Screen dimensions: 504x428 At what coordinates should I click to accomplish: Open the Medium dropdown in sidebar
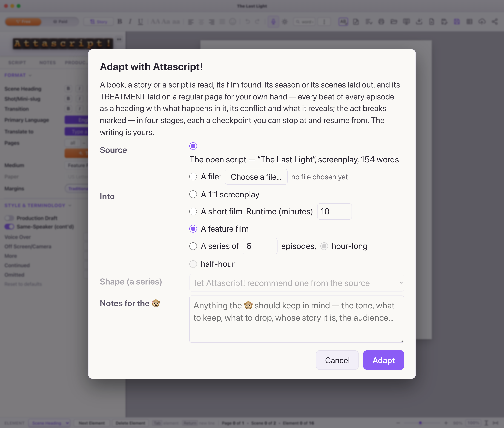[x=77, y=166]
